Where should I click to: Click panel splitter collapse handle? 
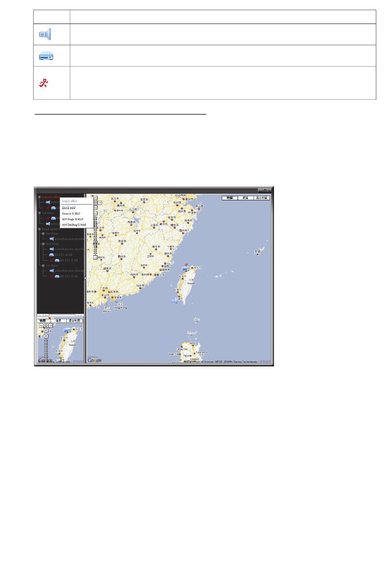tap(85, 278)
